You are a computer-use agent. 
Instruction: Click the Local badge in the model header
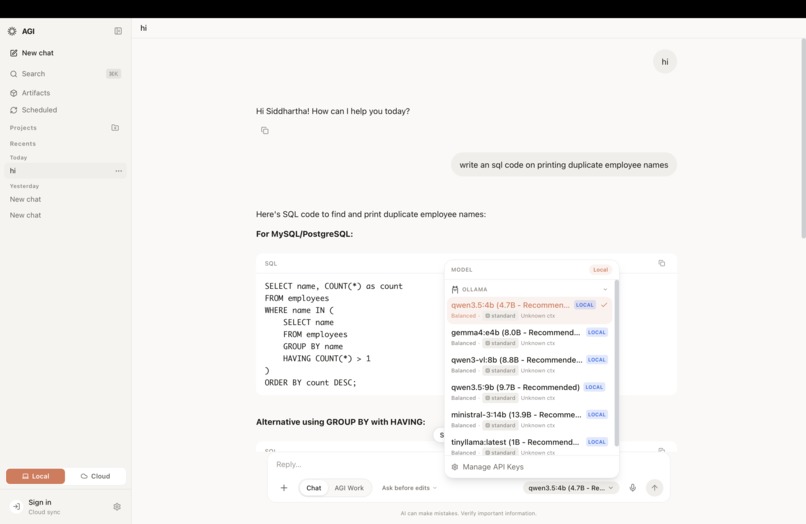pos(600,269)
